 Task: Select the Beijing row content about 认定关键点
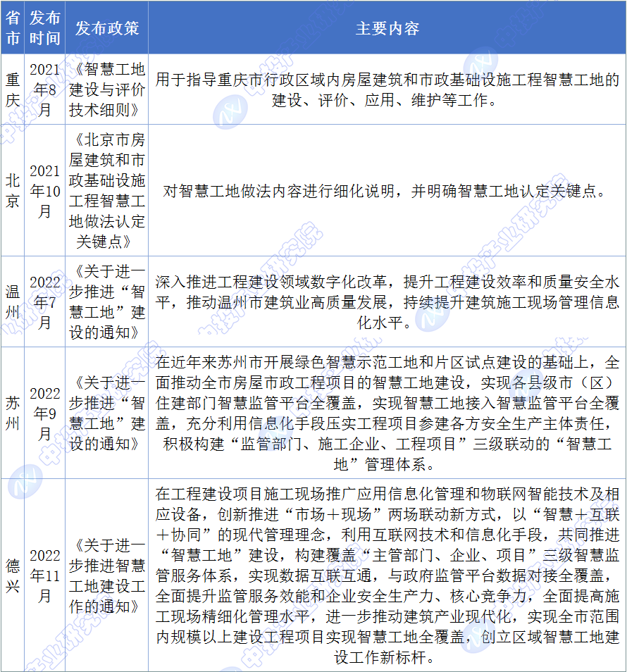point(387,191)
